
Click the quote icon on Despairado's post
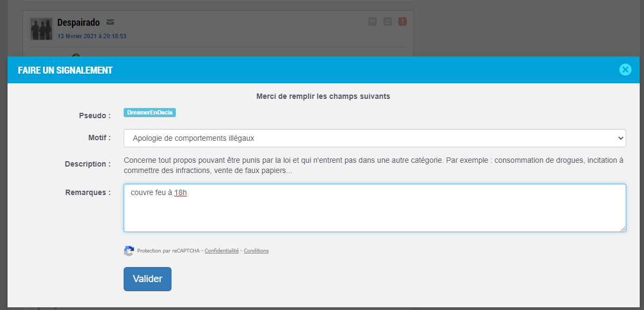[373, 22]
